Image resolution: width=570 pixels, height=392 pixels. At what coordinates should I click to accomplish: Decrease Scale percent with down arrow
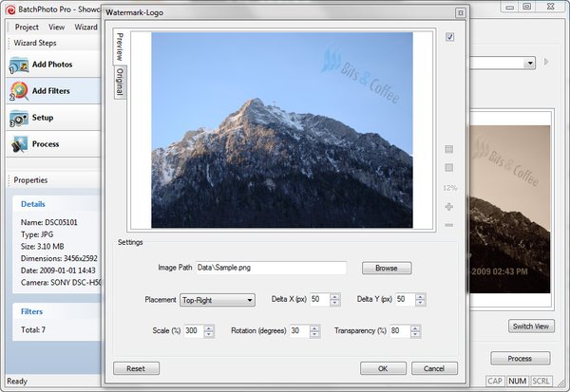tap(209, 334)
